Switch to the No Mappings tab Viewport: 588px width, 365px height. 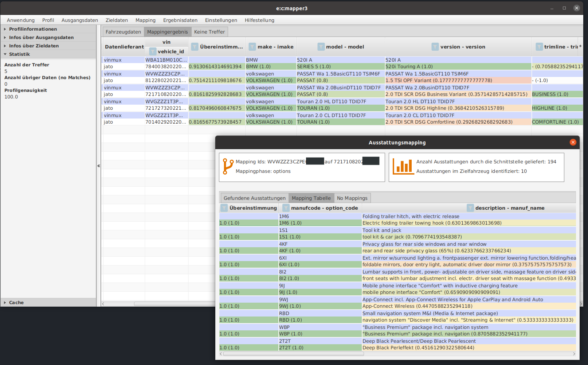pos(352,198)
